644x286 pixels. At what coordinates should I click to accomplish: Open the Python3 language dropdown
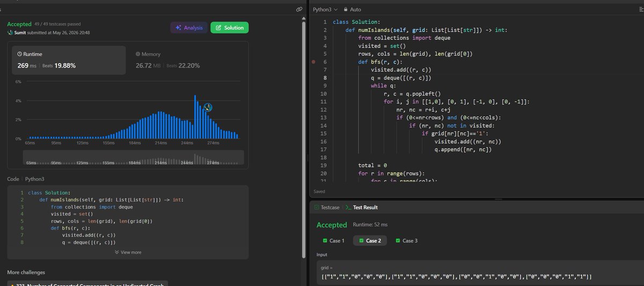(325, 9)
